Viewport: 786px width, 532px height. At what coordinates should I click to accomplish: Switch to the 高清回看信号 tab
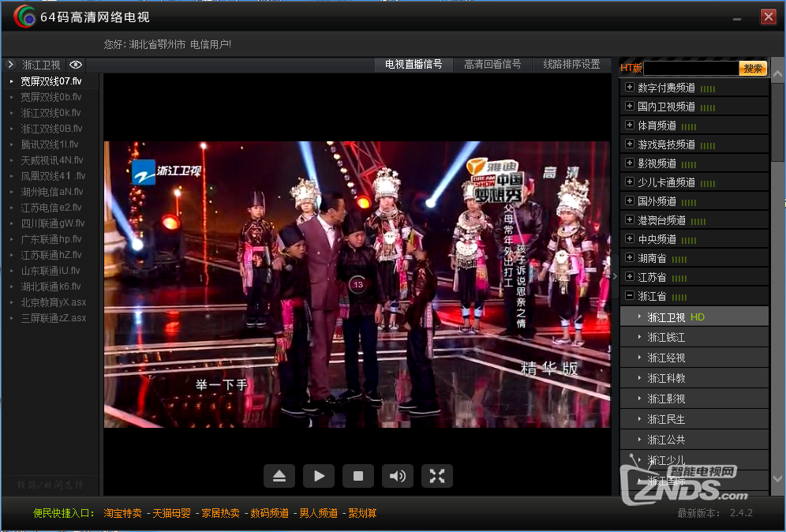pos(492,65)
